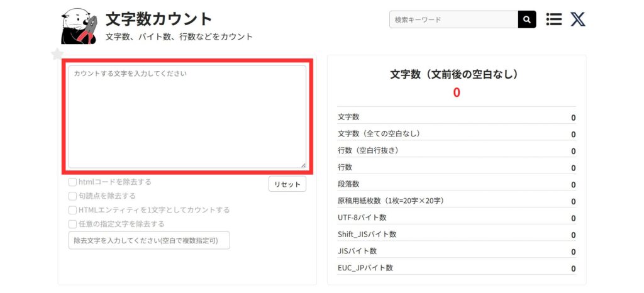This screenshot has width=644, height=293.
Task: Click the 除去文字 input field
Action: 148,241
